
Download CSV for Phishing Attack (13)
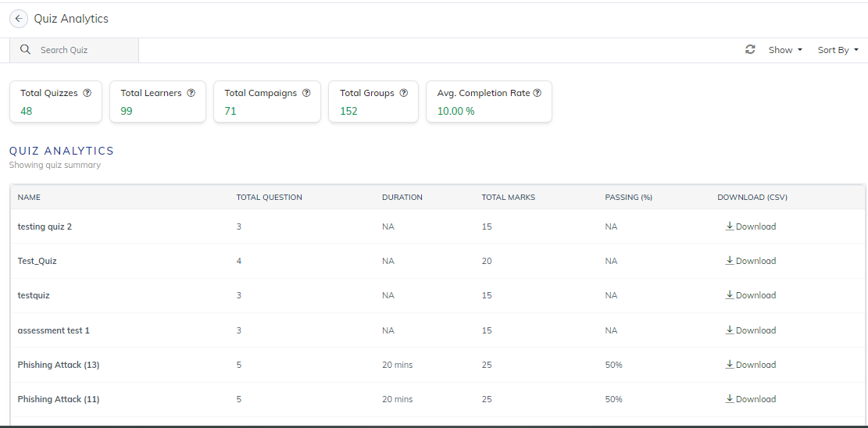click(x=751, y=364)
